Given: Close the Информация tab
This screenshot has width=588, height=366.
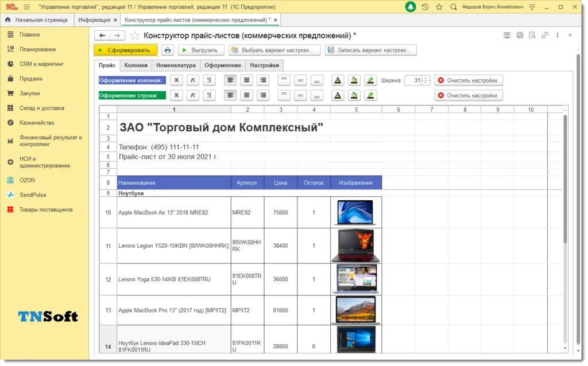Looking at the screenshot, I should pyautogui.click(x=115, y=20).
